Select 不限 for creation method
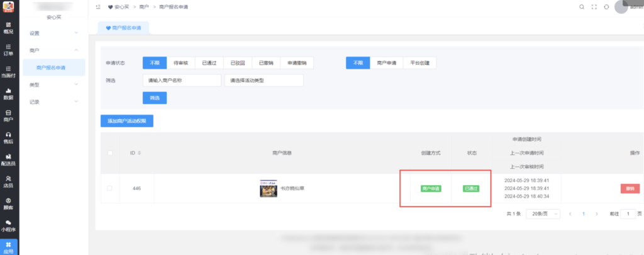Image resolution: width=644 pixels, height=255 pixels. tap(358, 63)
